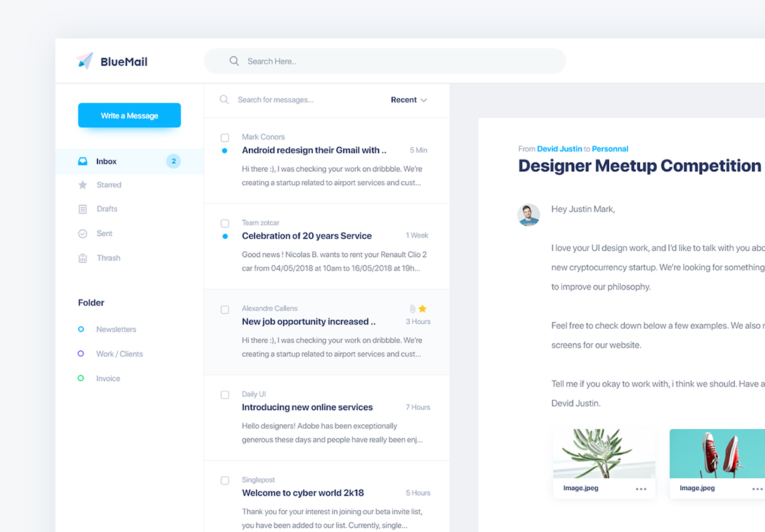Open the Recent sort dropdown
This screenshot has width=765, height=532.
click(409, 100)
